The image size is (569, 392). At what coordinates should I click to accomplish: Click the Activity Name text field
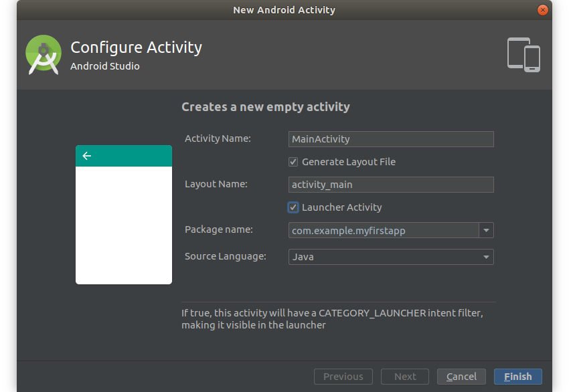392,139
